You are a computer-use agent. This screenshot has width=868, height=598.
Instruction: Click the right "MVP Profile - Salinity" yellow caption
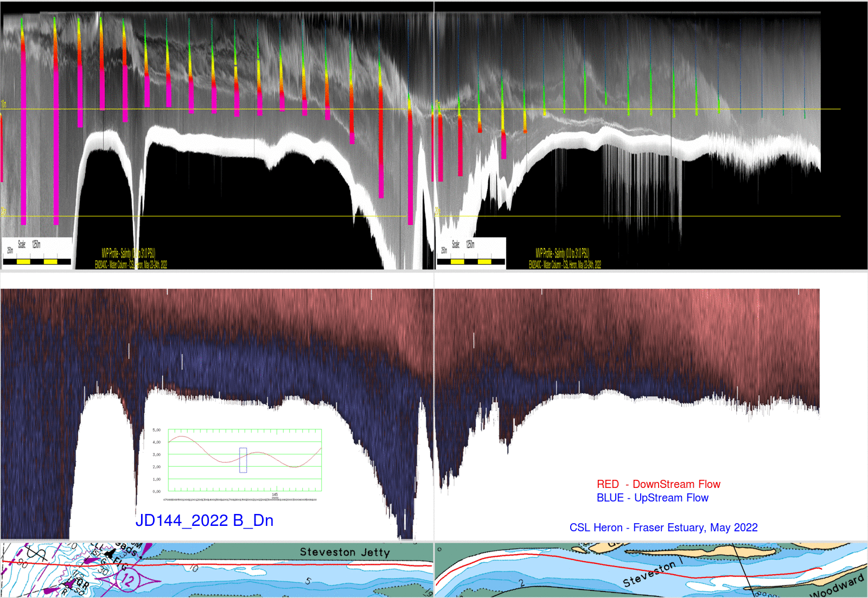coord(562,253)
